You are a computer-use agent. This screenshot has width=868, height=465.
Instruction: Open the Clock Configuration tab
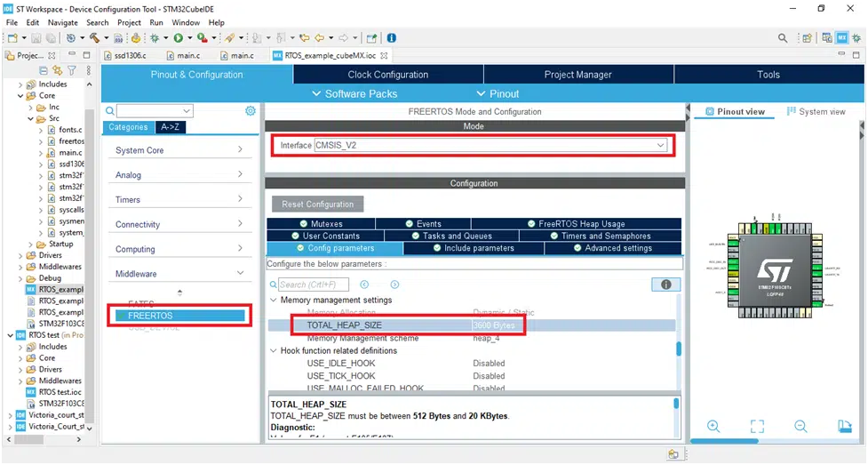click(x=388, y=75)
